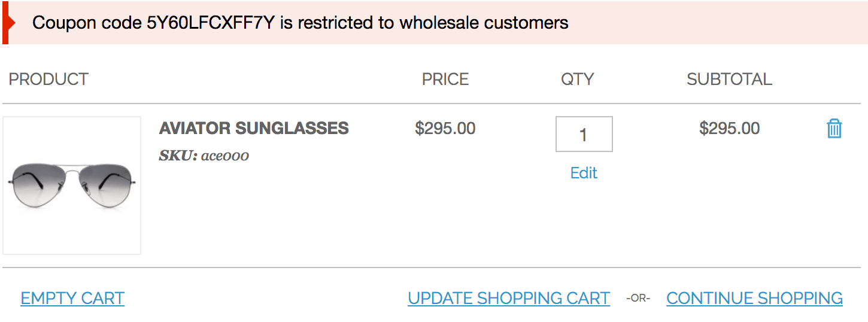Click the Empty Cart link

click(x=72, y=298)
